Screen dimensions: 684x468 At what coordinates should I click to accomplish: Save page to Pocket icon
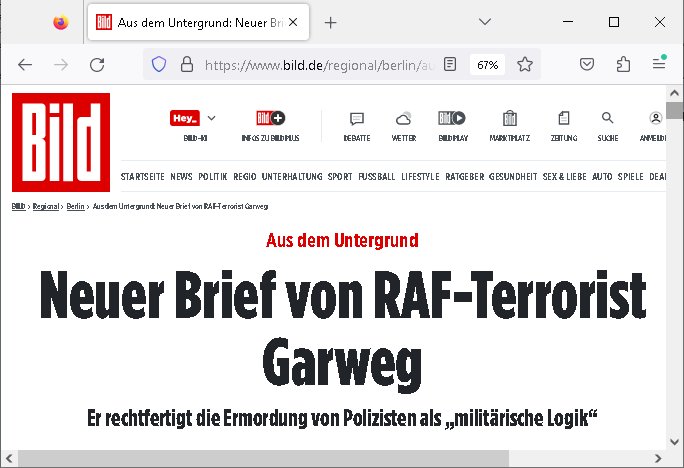tap(587, 65)
